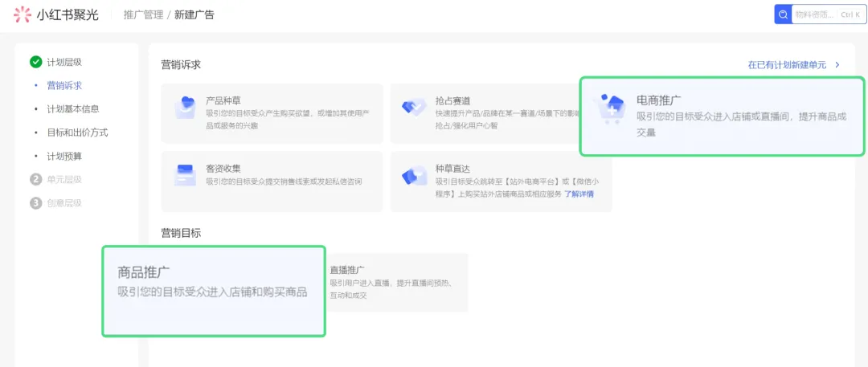Viewport: 868px width, 367px height.
Task: Select the 商品推广 marketing goal
Action: 214,292
